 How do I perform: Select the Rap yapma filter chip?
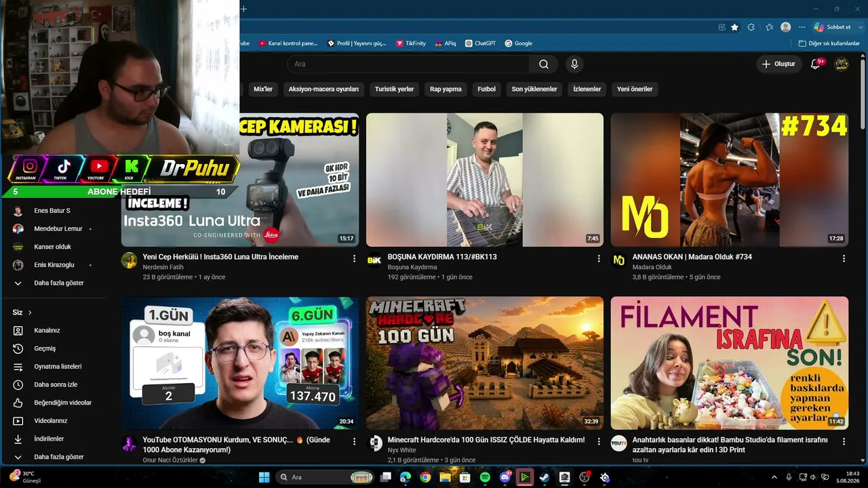(x=446, y=89)
